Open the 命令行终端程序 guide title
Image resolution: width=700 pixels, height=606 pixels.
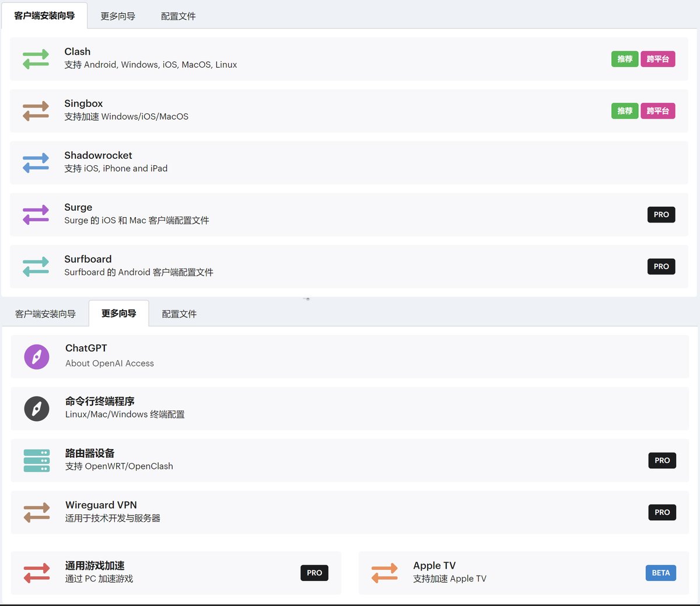[x=100, y=401]
